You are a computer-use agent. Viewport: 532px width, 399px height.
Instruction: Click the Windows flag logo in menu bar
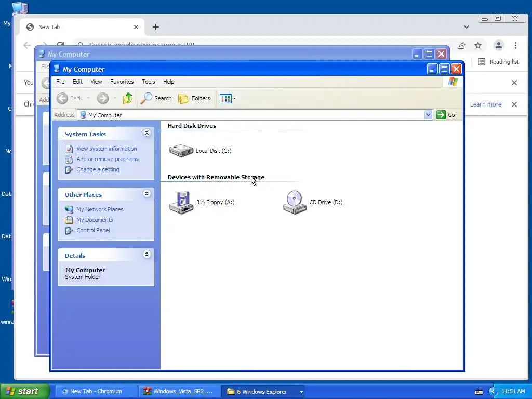pyautogui.click(x=453, y=82)
